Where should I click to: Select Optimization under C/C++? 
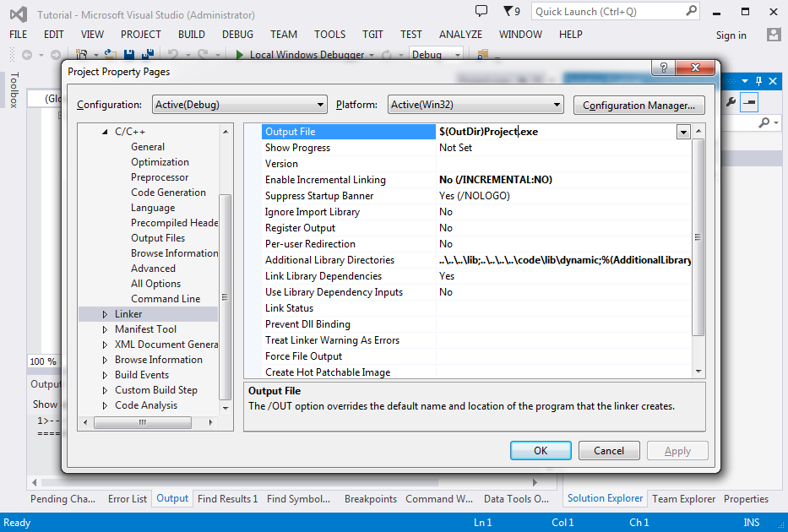160,162
